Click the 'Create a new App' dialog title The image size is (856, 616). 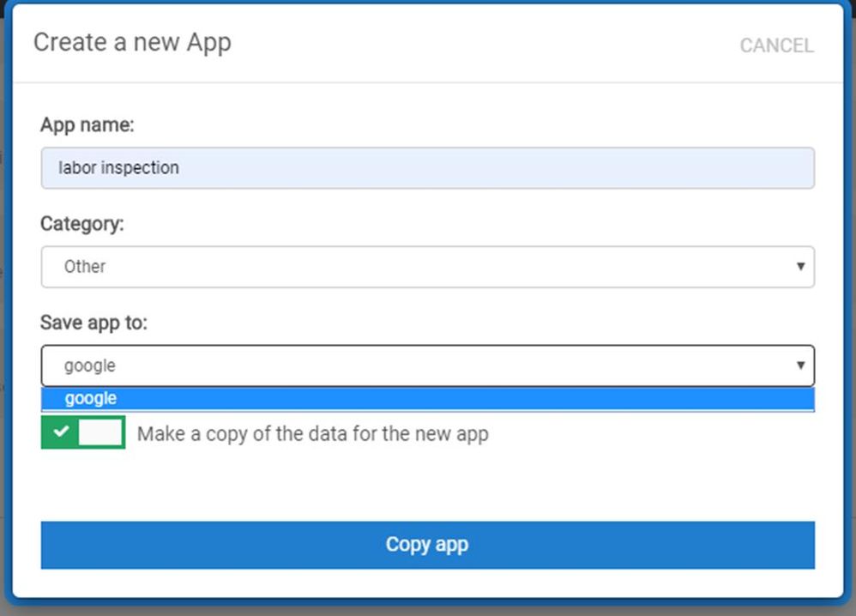(x=133, y=43)
